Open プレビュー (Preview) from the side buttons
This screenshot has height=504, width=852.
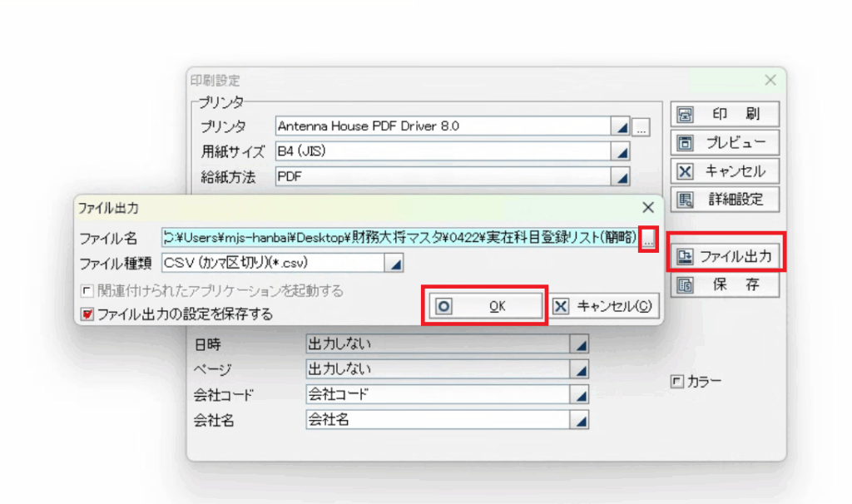[x=725, y=142]
